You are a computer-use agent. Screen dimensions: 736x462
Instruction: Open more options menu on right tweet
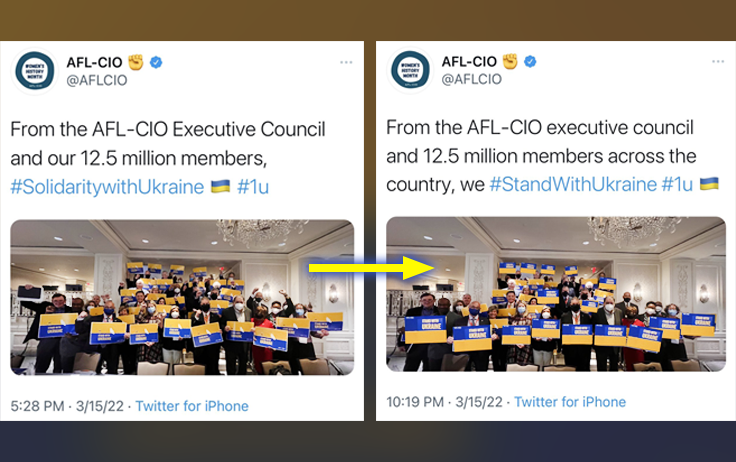coord(718,62)
